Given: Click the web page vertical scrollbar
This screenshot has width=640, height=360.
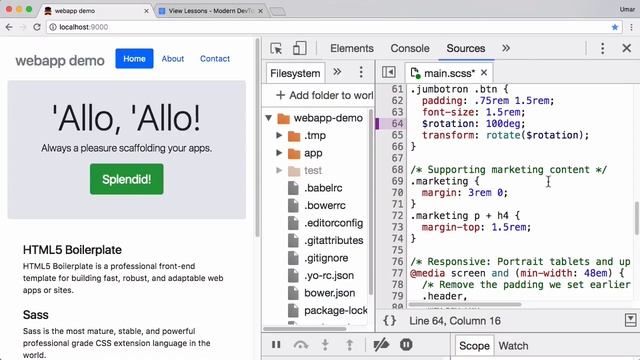Looking at the screenshot, I should pyautogui.click(x=257, y=138).
